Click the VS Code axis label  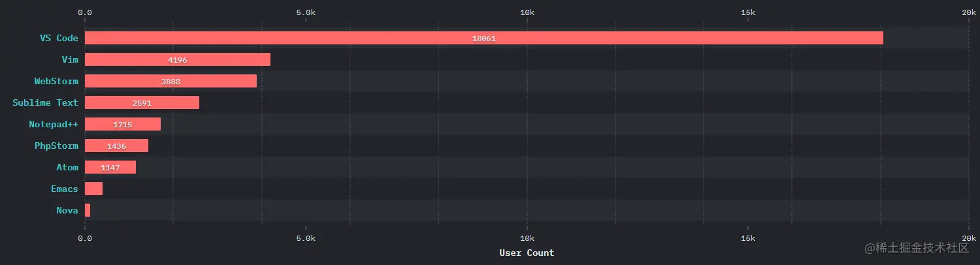click(59, 38)
